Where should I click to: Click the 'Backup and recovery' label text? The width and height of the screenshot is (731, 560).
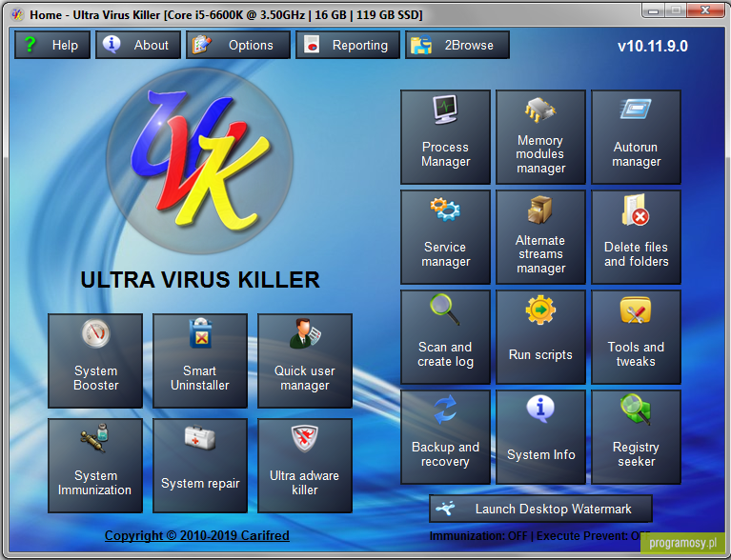[445, 454]
